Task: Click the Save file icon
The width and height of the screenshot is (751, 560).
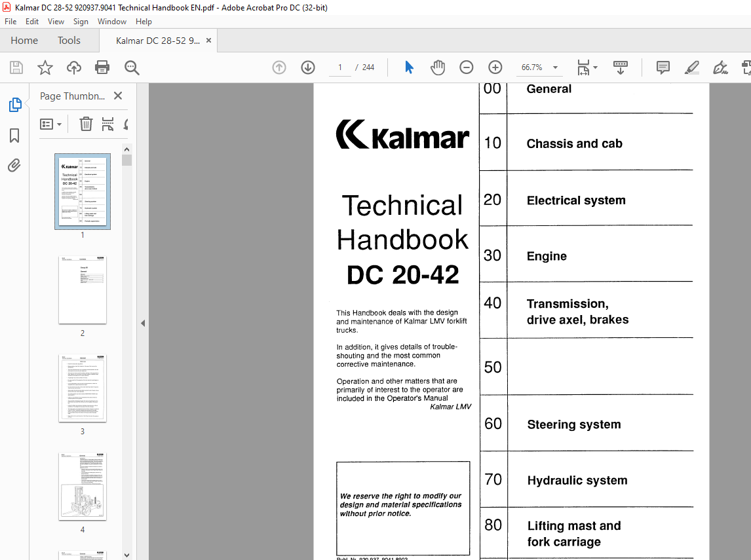Action: coord(16,67)
